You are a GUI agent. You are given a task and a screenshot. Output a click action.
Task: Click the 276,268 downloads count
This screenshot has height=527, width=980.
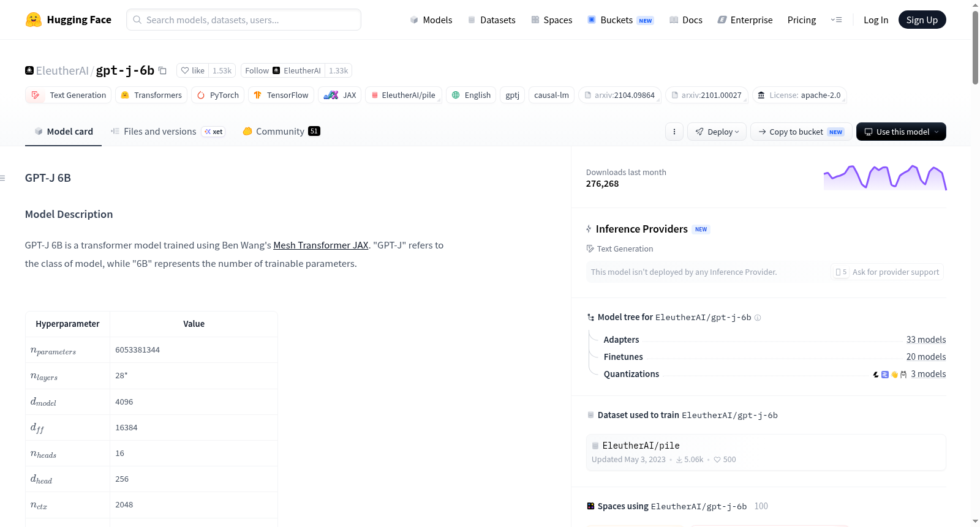coord(602,184)
